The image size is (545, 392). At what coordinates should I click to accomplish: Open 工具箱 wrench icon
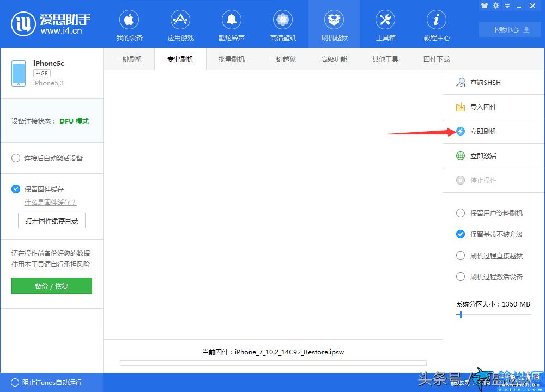click(385, 20)
